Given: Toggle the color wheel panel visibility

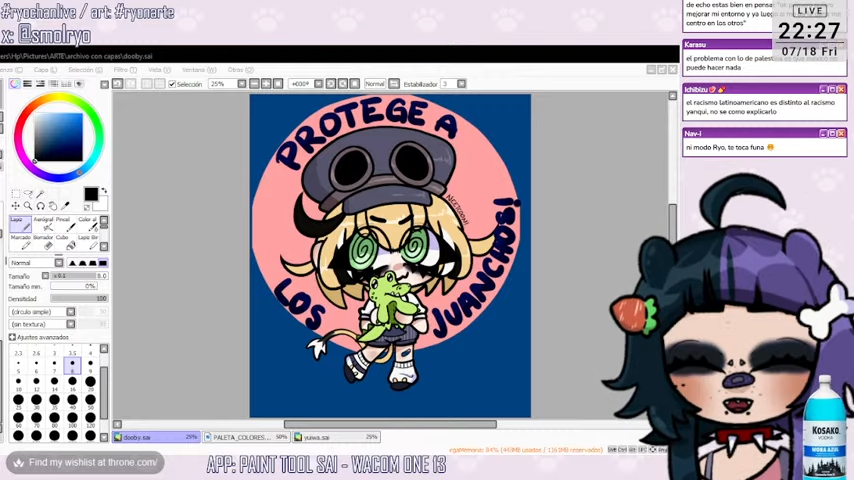Looking at the screenshot, I should [14, 84].
